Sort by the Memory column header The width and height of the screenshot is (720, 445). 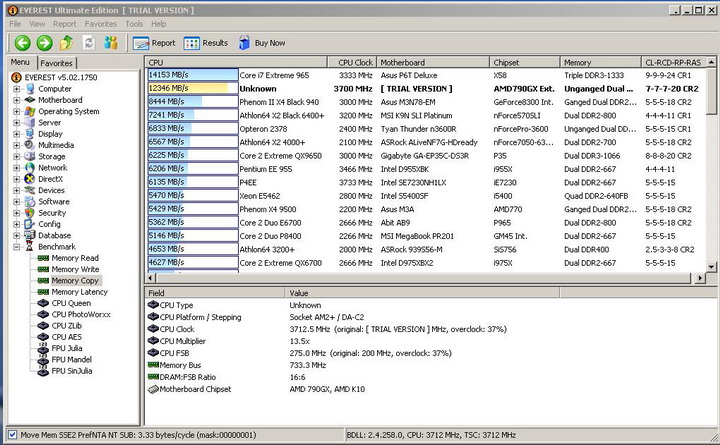(601, 62)
